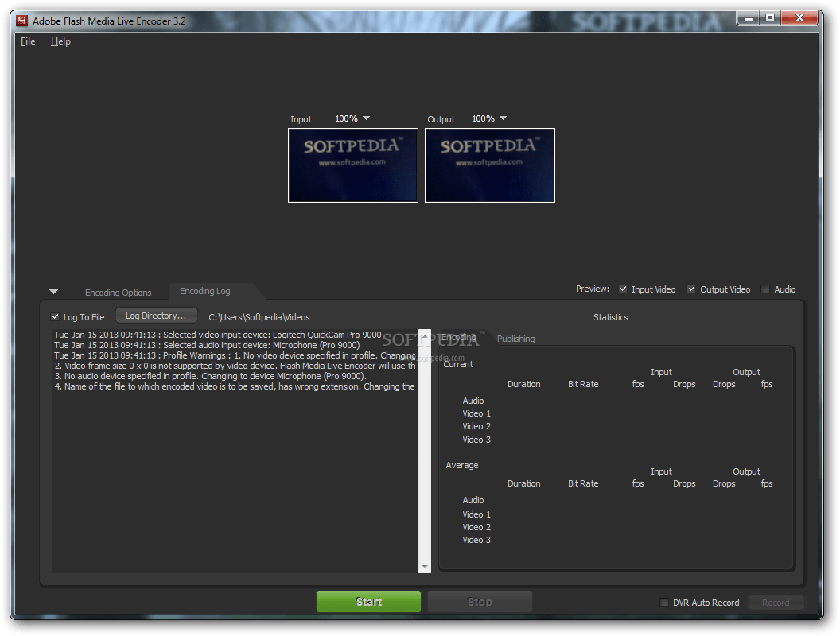Select the Encoding Log tab
The height and width of the screenshot is (636, 840).
(x=204, y=291)
